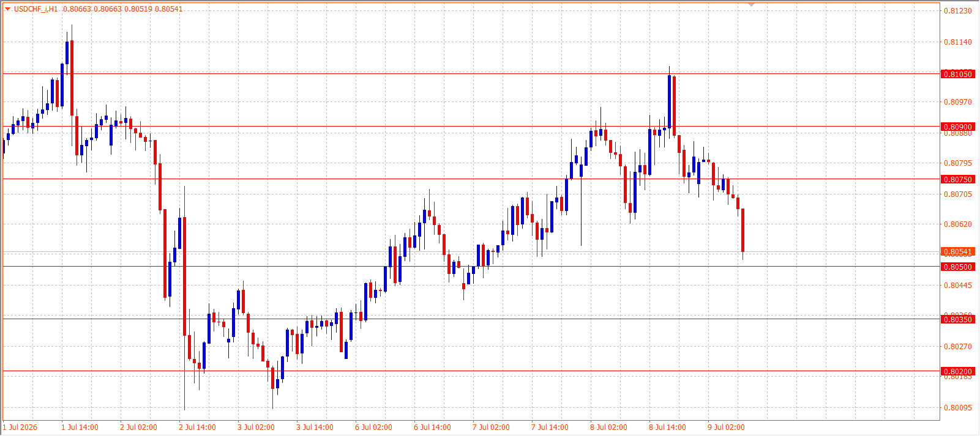The width and height of the screenshot is (980, 436).
Task: Click the current price label 0.80541
Action: pyautogui.click(x=957, y=252)
